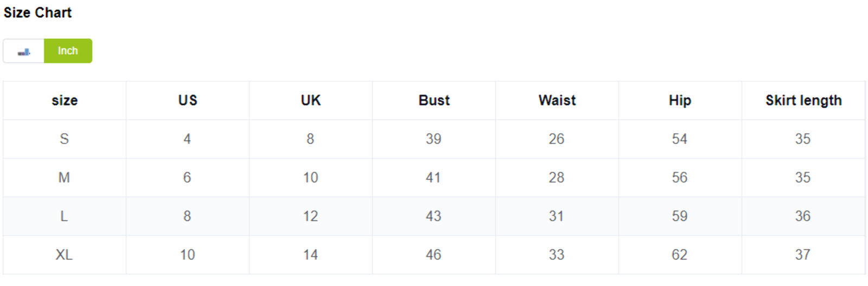This screenshot has height=286, width=868.
Task: Click the US column header
Action: pos(188,100)
